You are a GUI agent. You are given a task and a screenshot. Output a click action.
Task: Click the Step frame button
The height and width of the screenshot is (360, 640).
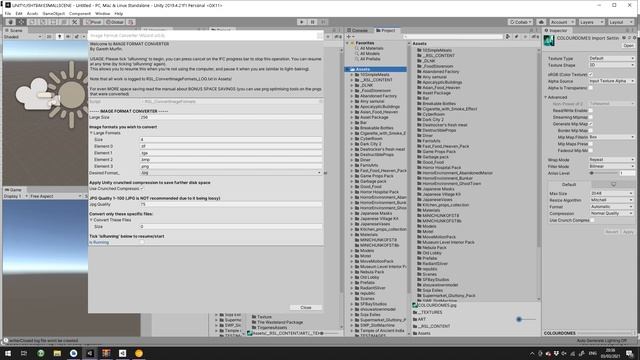tap(323, 22)
